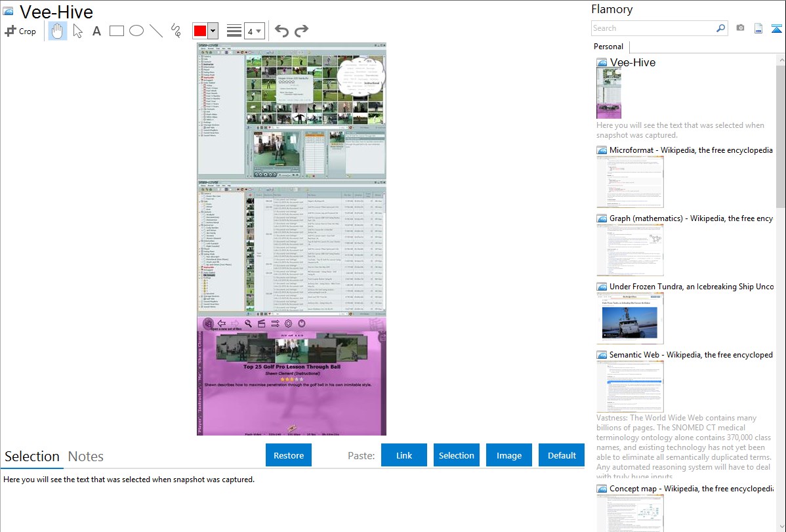Screen dimensions: 786x532
Task: Select the Under Frozen Tundra title
Action: [692, 286]
